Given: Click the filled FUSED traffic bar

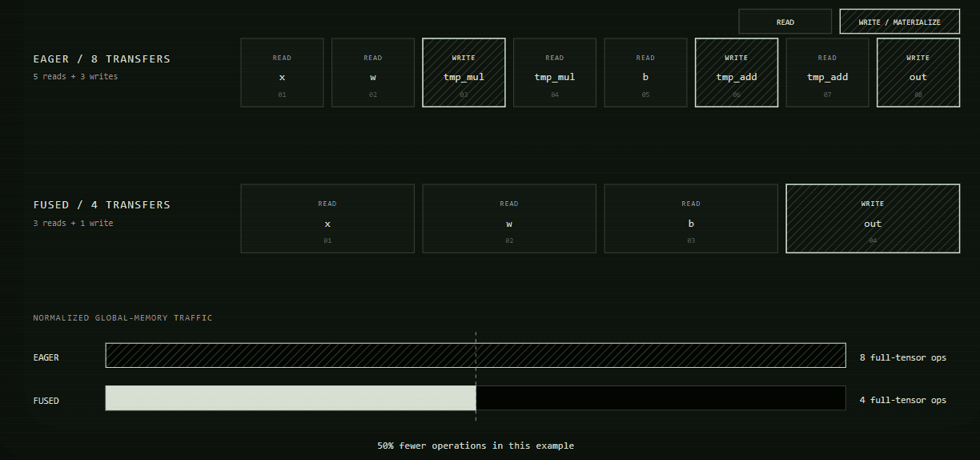Looking at the screenshot, I should pyautogui.click(x=291, y=398).
